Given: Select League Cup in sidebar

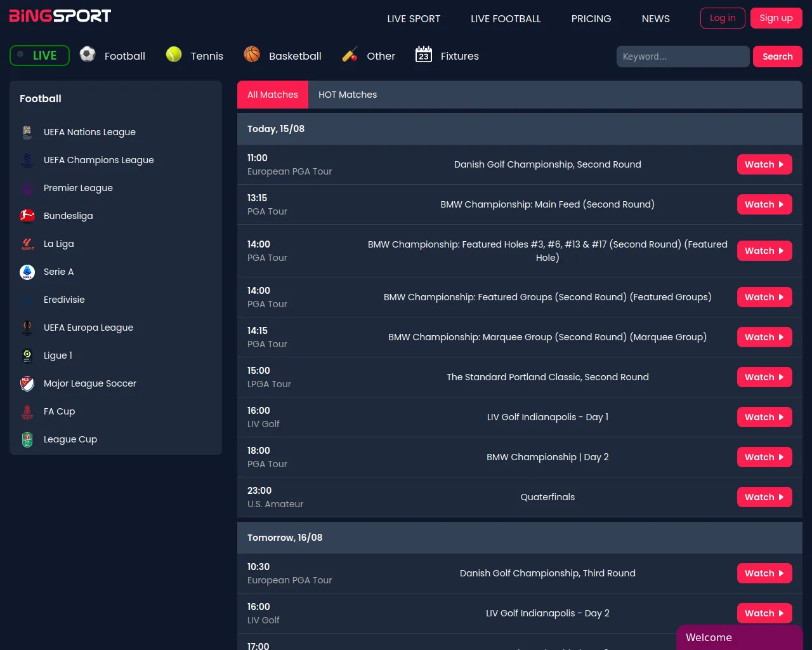Looking at the screenshot, I should coord(70,439).
